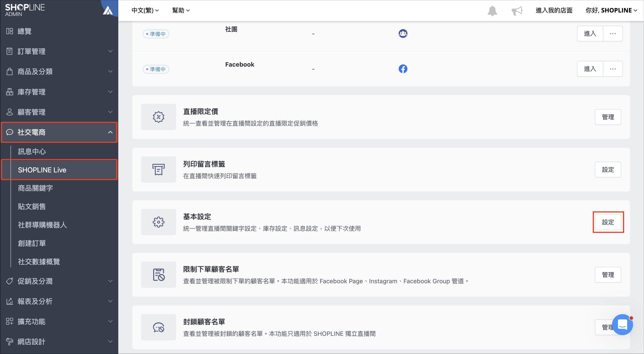Click the 基本設定 gear icon
Screen dimensions: 644x354
coord(159,222)
